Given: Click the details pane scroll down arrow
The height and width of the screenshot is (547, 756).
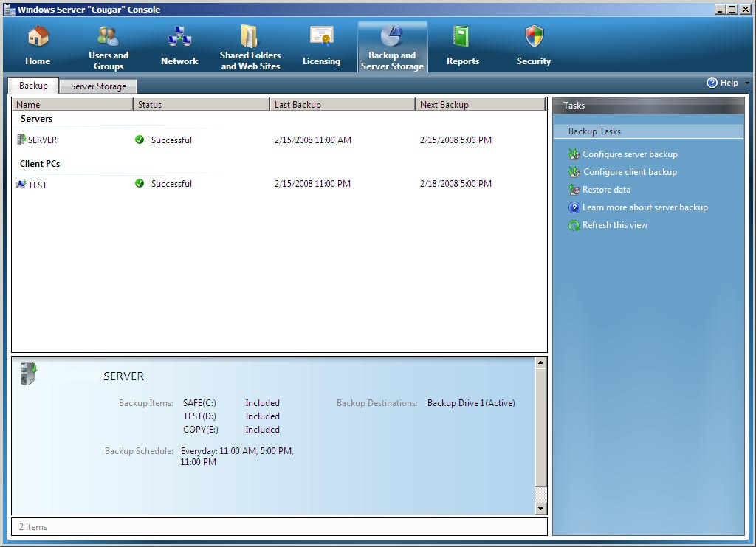Looking at the screenshot, I should 540,509.
